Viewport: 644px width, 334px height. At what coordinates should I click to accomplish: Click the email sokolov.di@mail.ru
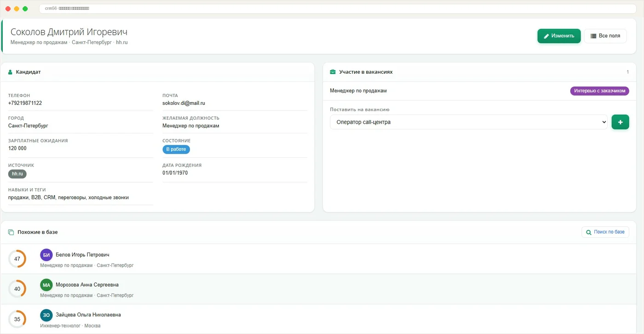point(184,103)
